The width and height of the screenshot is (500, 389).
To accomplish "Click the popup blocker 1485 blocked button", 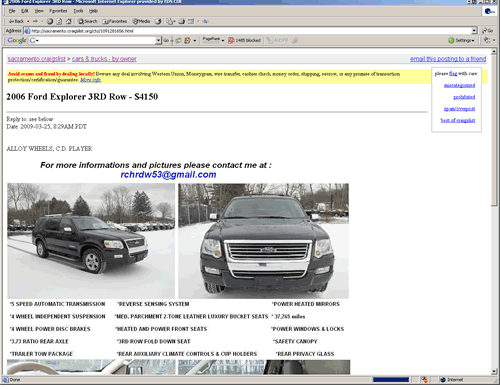I will pyautogui.click(x=244, y=40).
